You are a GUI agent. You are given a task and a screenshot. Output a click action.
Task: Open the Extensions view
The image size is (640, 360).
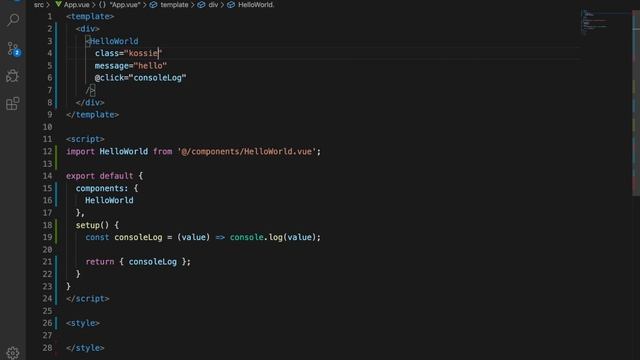[13, 103]
